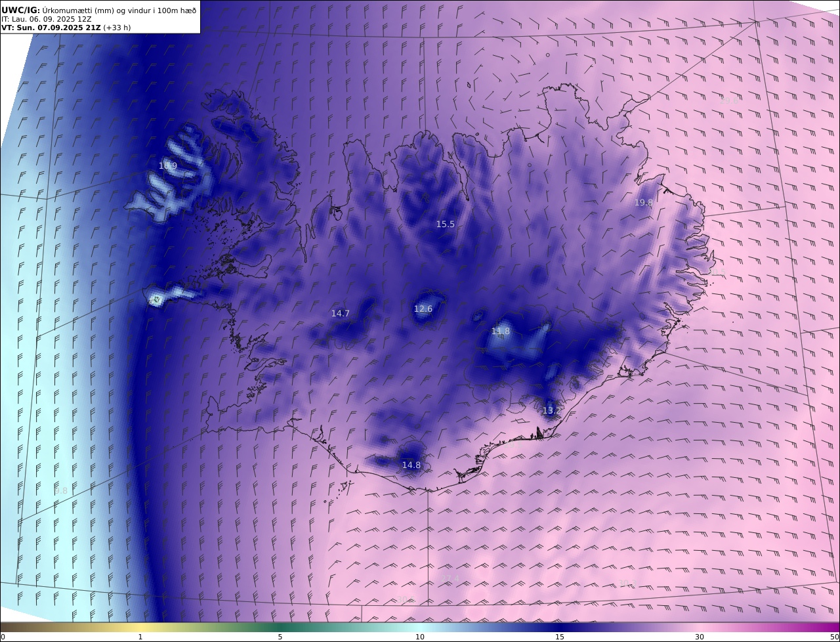840x642 pixels.
Task: Click the colorbar tick label 15
Action: [560, 637]
